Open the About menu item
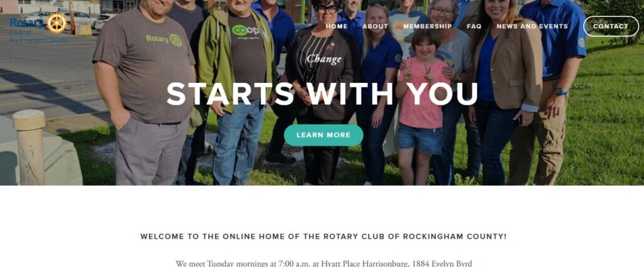The image size is (644, 267). [x=375, y=26]
